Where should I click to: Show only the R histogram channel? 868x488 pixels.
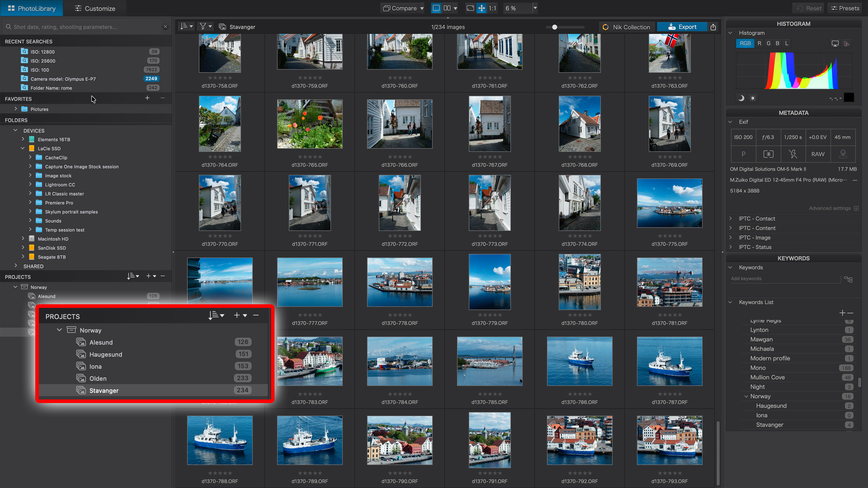click(x=759, y=43)
